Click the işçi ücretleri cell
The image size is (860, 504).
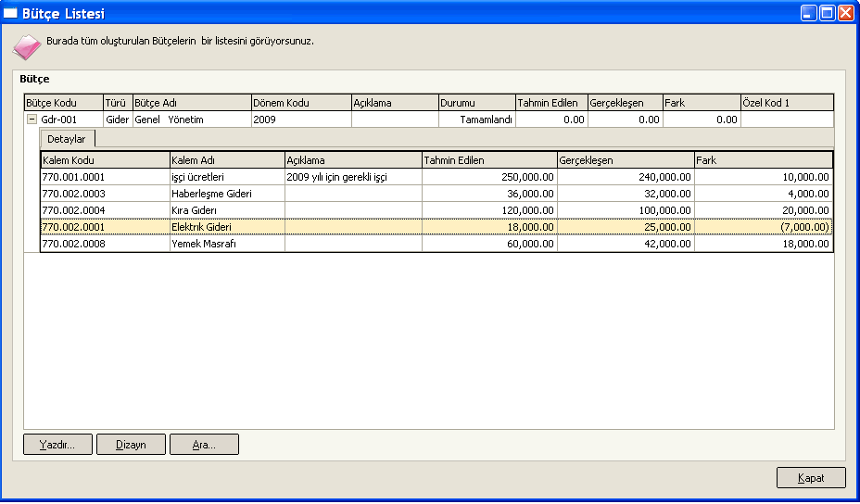click(x=227, y=177)
